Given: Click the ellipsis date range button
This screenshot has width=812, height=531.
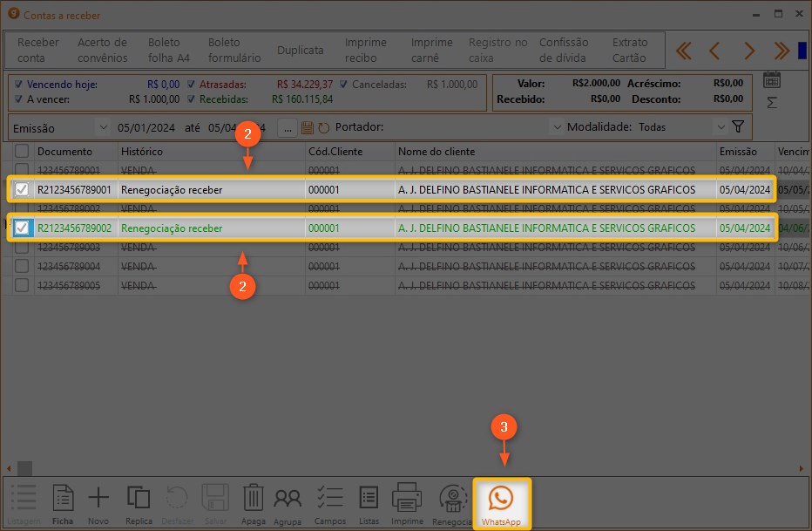Looking at the screenshot, I should [x=288, y=127].
